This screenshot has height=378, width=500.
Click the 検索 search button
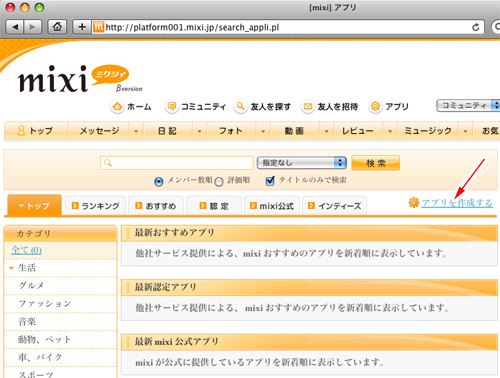[x=376, y=163]
